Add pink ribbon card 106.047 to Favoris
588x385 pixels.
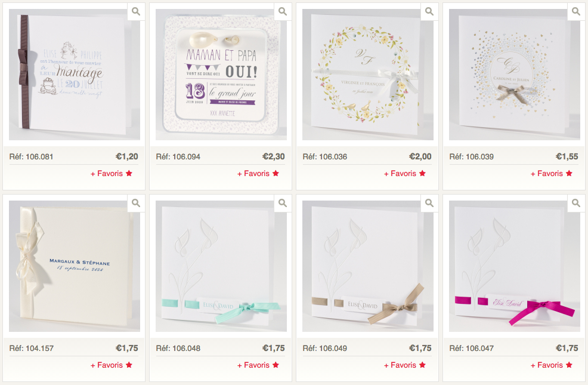point(551,365)
